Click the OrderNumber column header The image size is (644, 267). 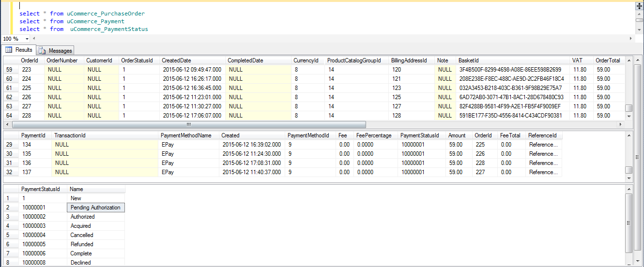(64, 60)
